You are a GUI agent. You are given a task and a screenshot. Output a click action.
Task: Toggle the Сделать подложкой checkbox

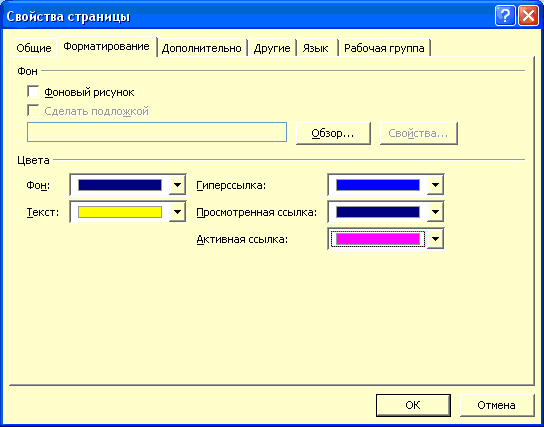33,111
